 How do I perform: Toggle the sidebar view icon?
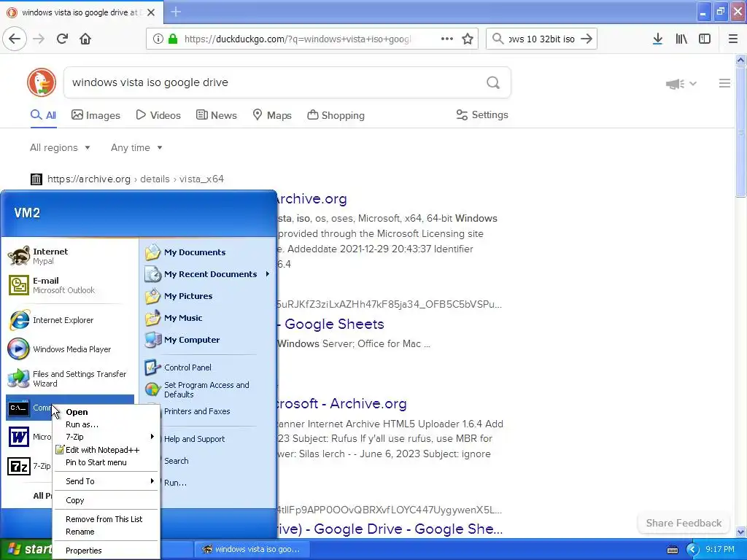[x=705, y=39]
